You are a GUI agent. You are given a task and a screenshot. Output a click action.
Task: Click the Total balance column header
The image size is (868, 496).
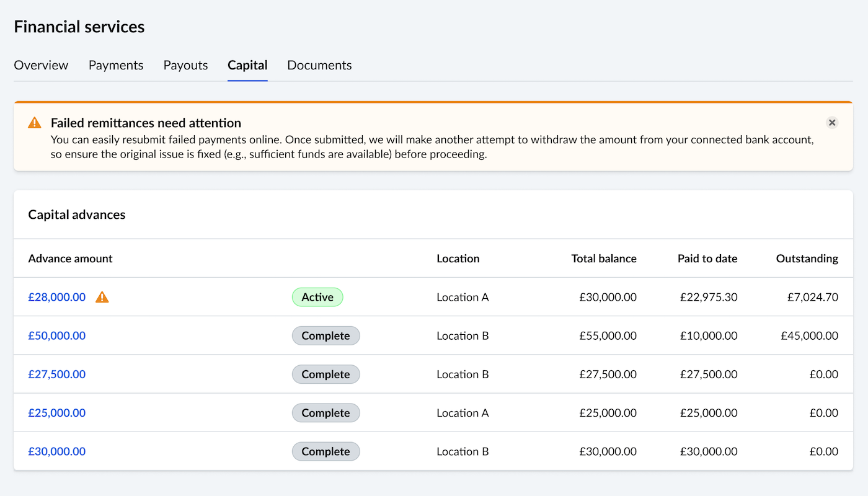coord(603,259)
